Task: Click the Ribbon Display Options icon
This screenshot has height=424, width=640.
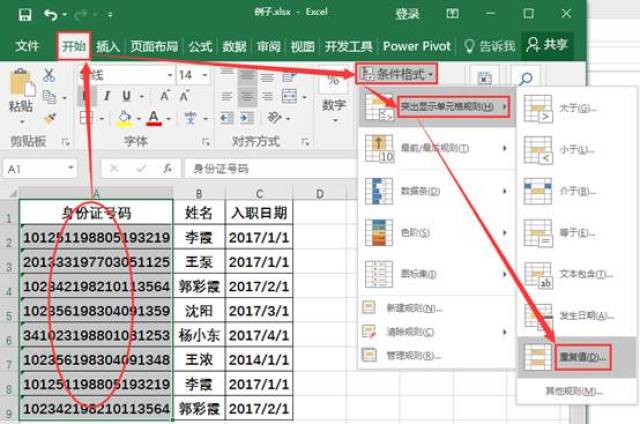Action: tap(452, 14)
